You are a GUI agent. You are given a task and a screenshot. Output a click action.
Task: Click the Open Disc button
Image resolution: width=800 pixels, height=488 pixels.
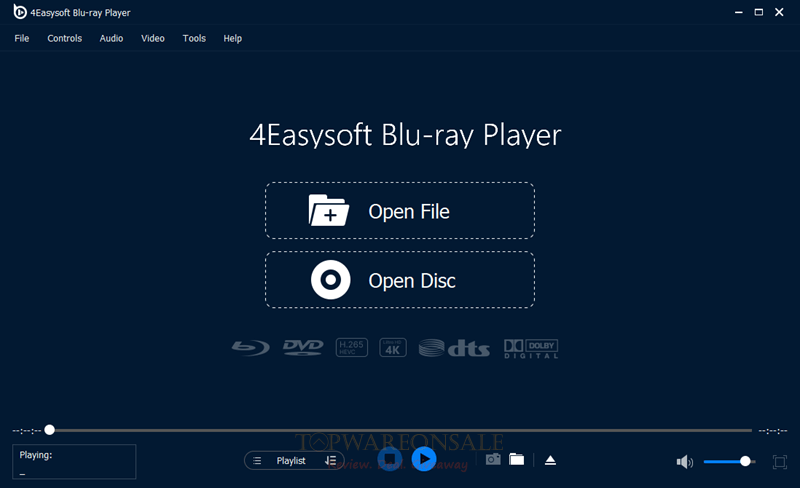399,280
